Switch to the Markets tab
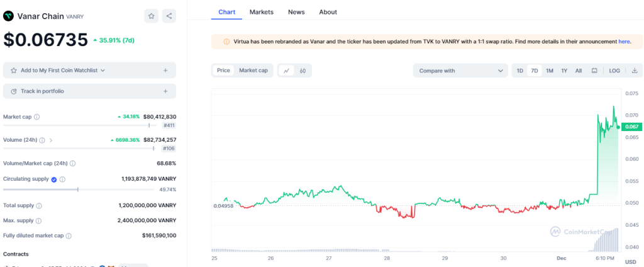This screenshot has height=267, width=644. point(261,12)
